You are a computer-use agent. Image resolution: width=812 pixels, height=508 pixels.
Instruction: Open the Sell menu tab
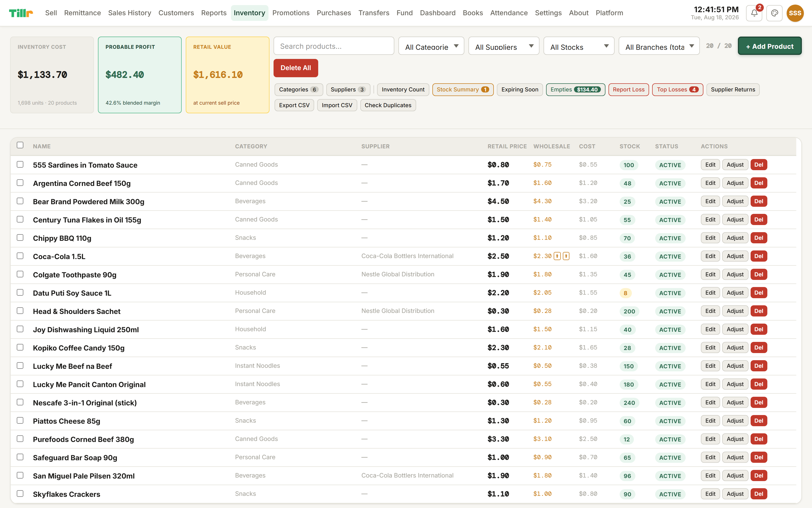pos(51,13)
